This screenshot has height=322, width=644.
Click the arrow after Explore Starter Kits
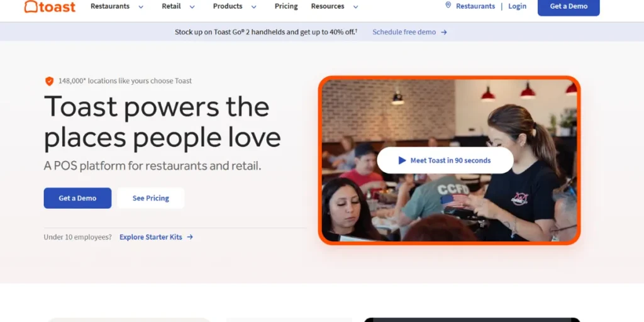[x=190, y=237]
